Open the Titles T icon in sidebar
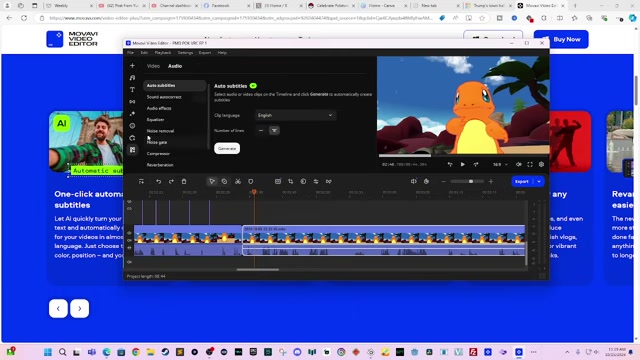 coord(132,89)
